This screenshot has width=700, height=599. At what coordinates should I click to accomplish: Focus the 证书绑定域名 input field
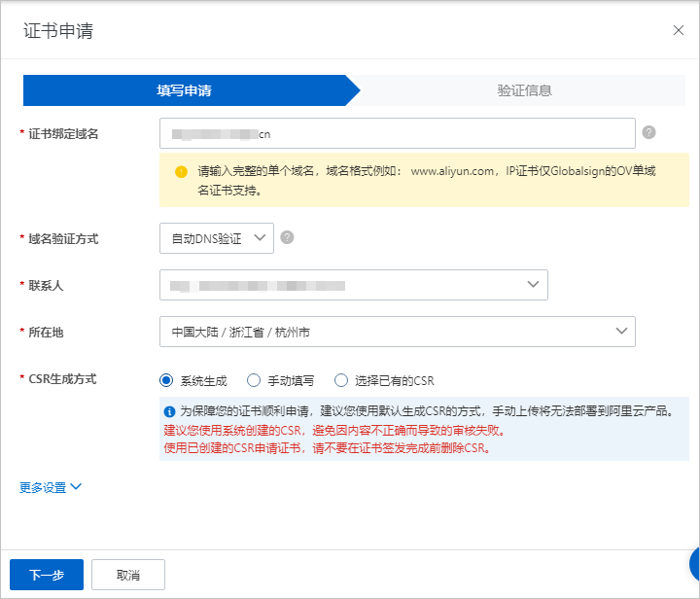[x=398, y=133]
